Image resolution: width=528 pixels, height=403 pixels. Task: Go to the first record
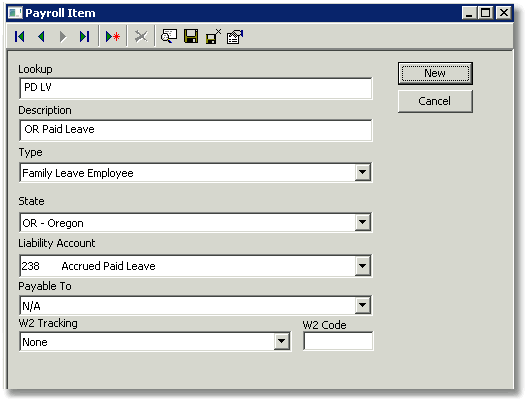(x=20, y=36)
